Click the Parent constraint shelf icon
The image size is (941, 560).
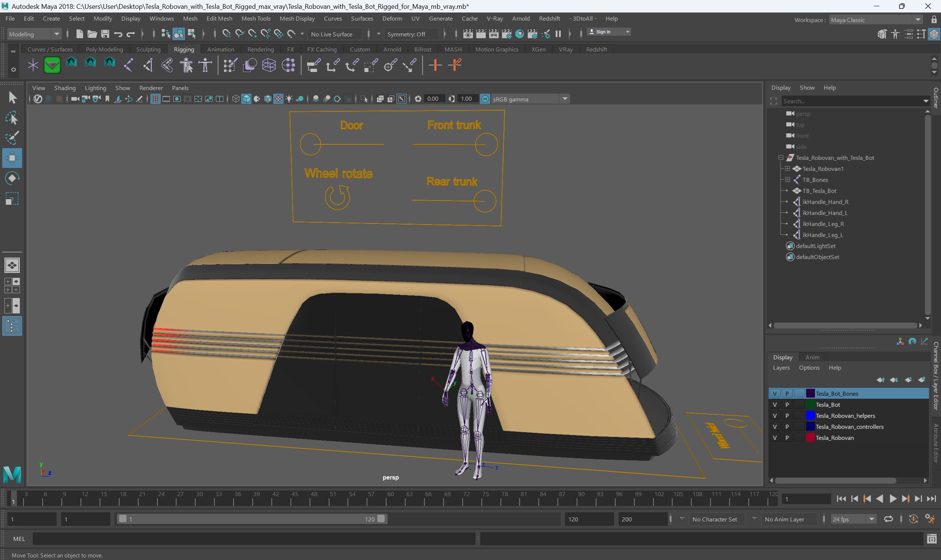point(313,65)
